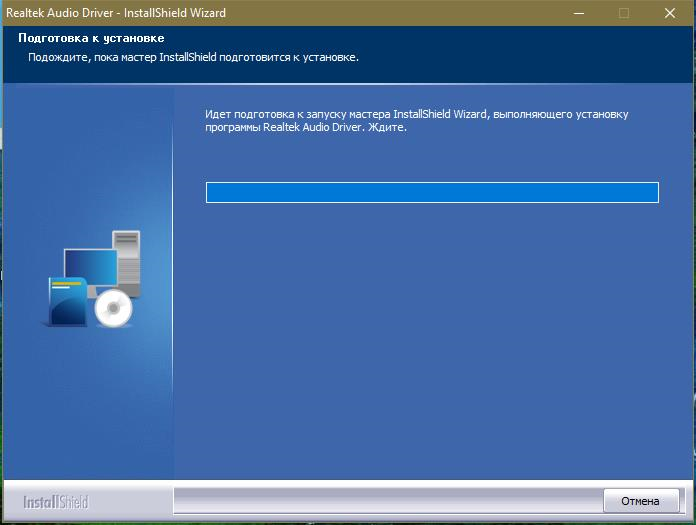Click the left blue graphic sidebar panel
The height and width of the screenshot is (525, 696).
click(x=88, y=400)
